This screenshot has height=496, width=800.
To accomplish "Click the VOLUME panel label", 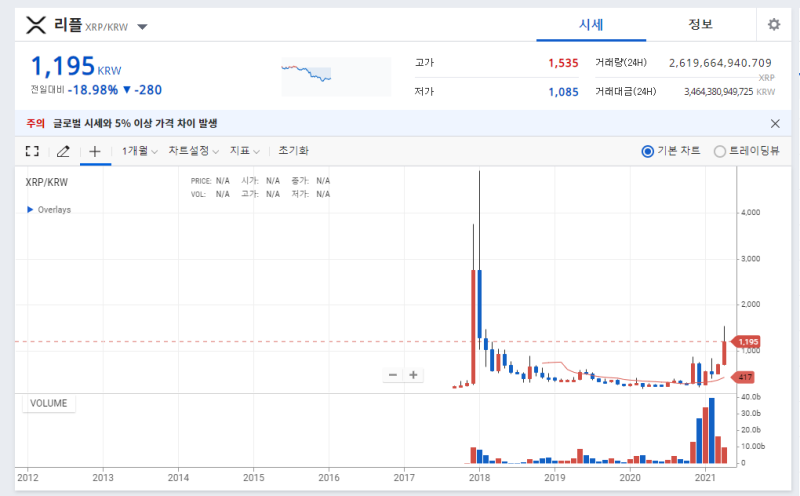I will (48, 403).
